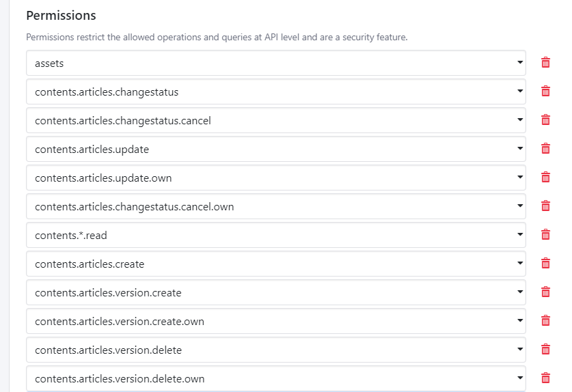Delete contents.articles.changestatus.cancel permission row
The image size is (572, 392).
[545, 120]
